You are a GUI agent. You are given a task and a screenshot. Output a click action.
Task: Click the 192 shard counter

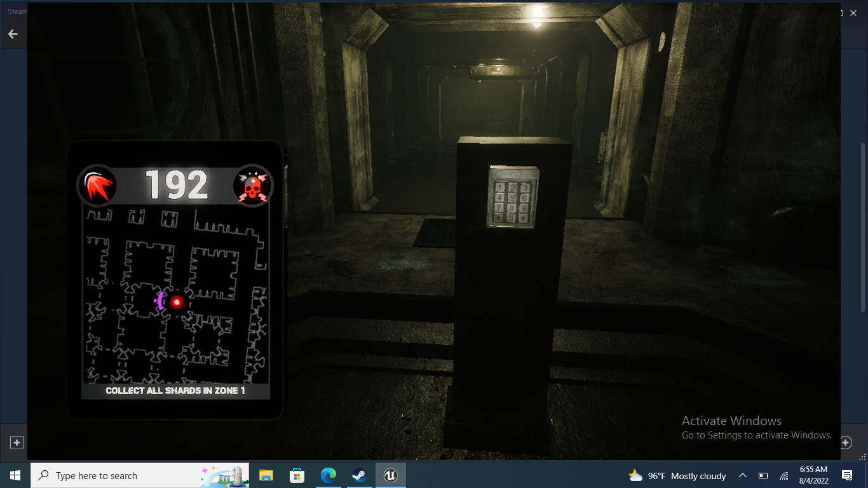pos(177,186)
